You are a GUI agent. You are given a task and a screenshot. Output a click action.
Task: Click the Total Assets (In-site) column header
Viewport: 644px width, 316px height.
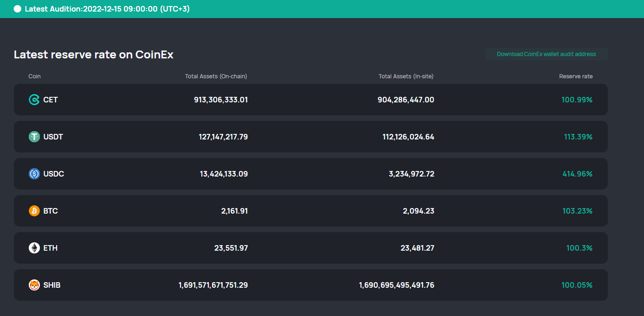pos(406,76)
